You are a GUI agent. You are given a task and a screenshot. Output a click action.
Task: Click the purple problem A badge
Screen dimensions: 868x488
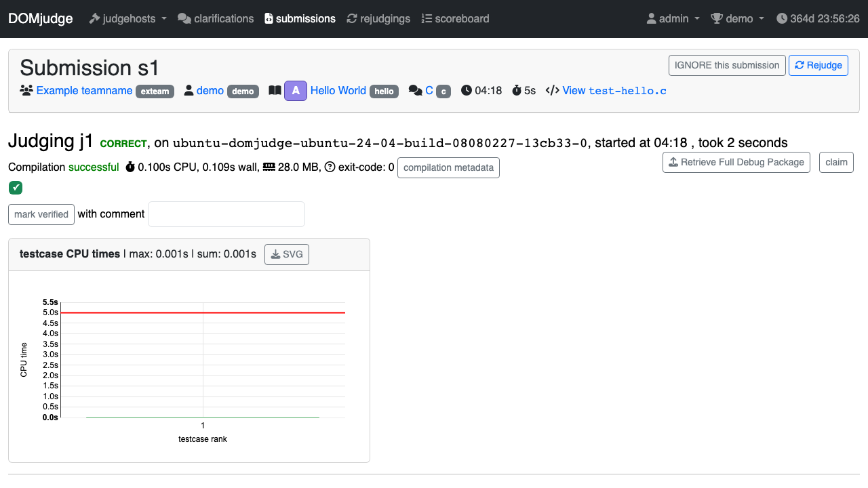[296, 90]
